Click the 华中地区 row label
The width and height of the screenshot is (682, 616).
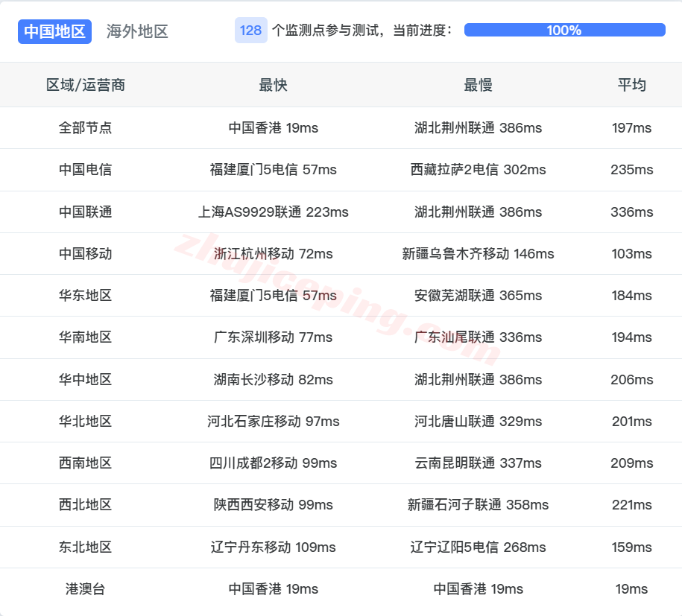[85, 380]
